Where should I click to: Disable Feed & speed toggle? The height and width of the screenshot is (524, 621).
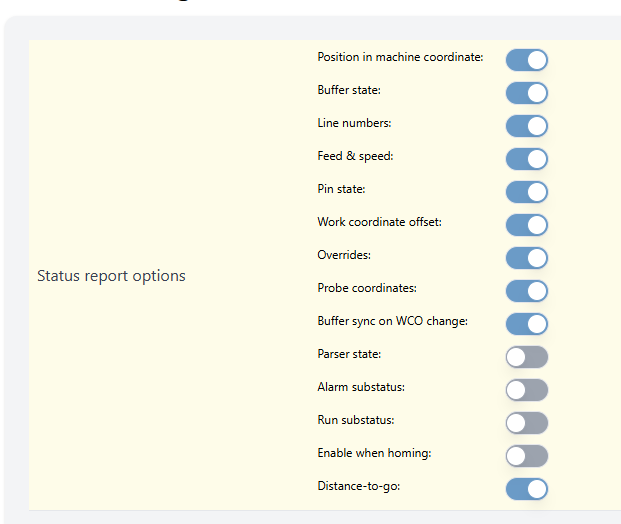point(526,159)
